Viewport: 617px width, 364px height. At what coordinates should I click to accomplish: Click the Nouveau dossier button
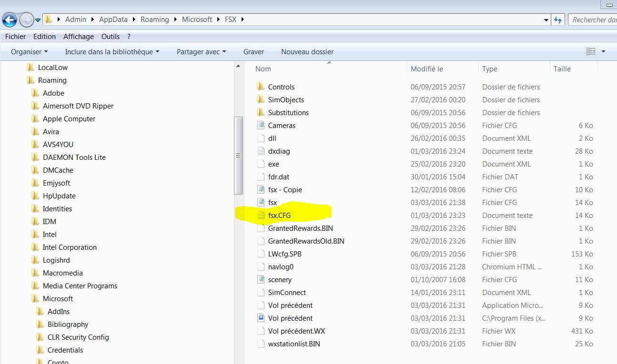pos(307,51)
